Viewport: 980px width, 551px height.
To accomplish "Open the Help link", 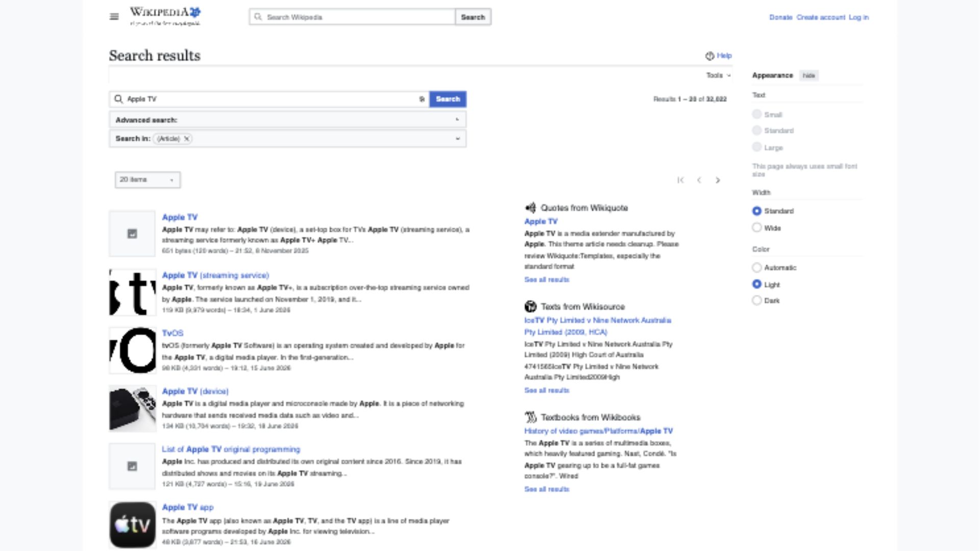I will click(724, 56).
